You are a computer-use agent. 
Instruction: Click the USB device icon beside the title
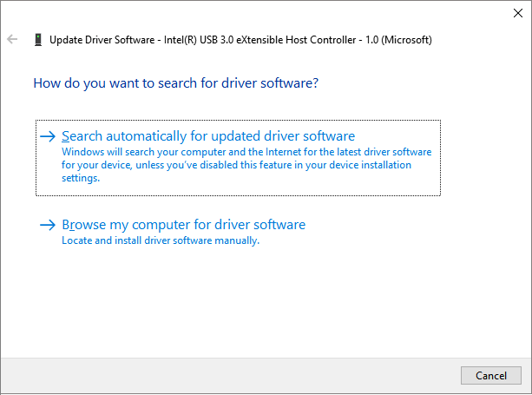(x=37, y=40)
